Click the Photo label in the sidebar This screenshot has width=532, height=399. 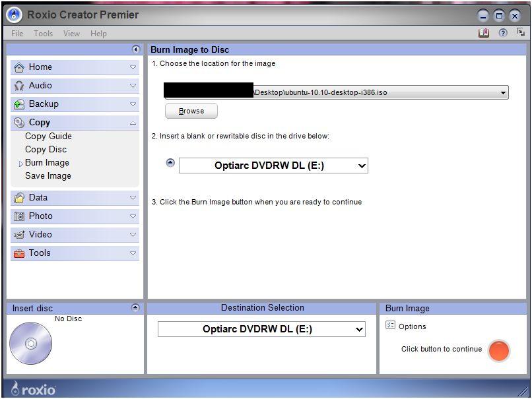(41, 216)
